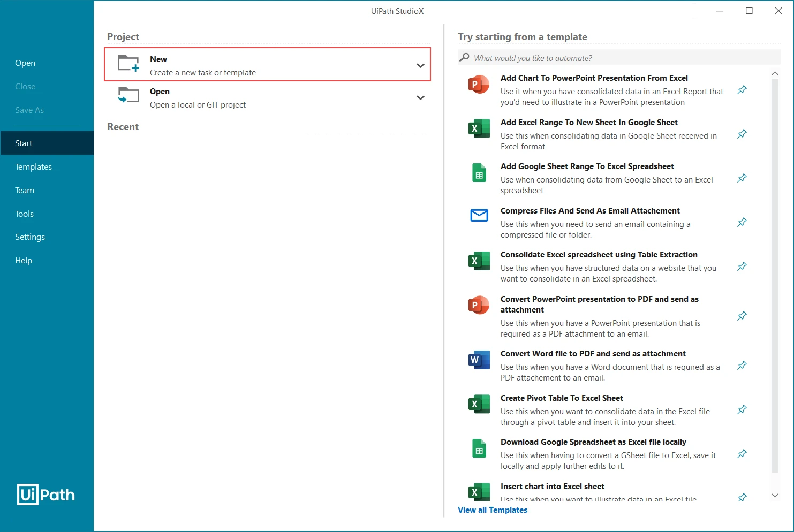Open Add Chart To PowerPoint Presentation From Excel
Screen dimensions: 794x532
pos(594,78)
